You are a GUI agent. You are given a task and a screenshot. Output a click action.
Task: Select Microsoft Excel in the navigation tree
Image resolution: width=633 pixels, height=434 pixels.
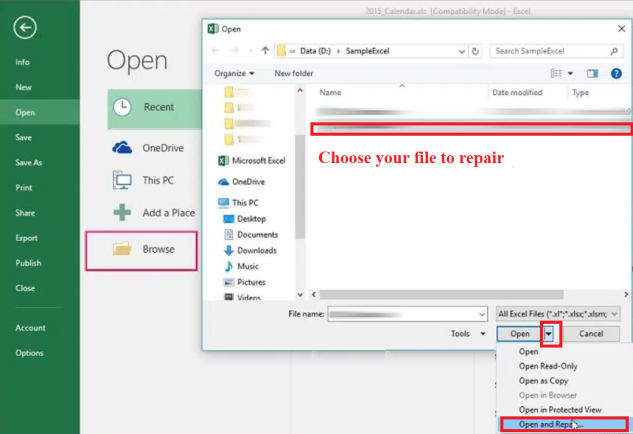pyautogui.click(x=252, y=161)
